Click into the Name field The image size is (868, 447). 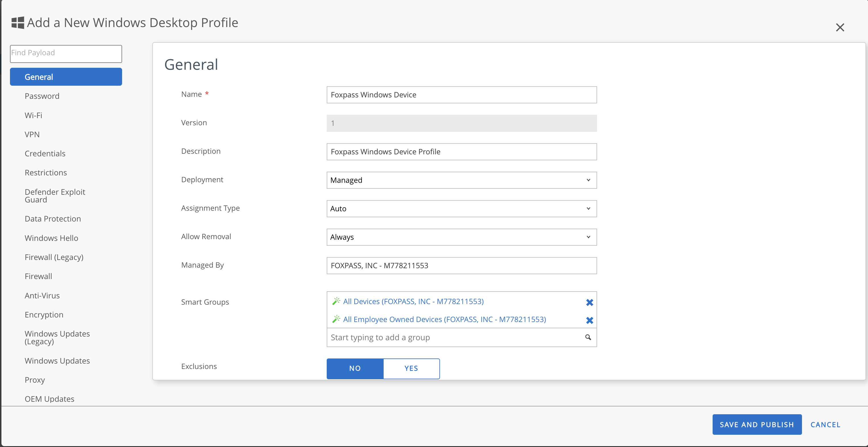[462, 95]
